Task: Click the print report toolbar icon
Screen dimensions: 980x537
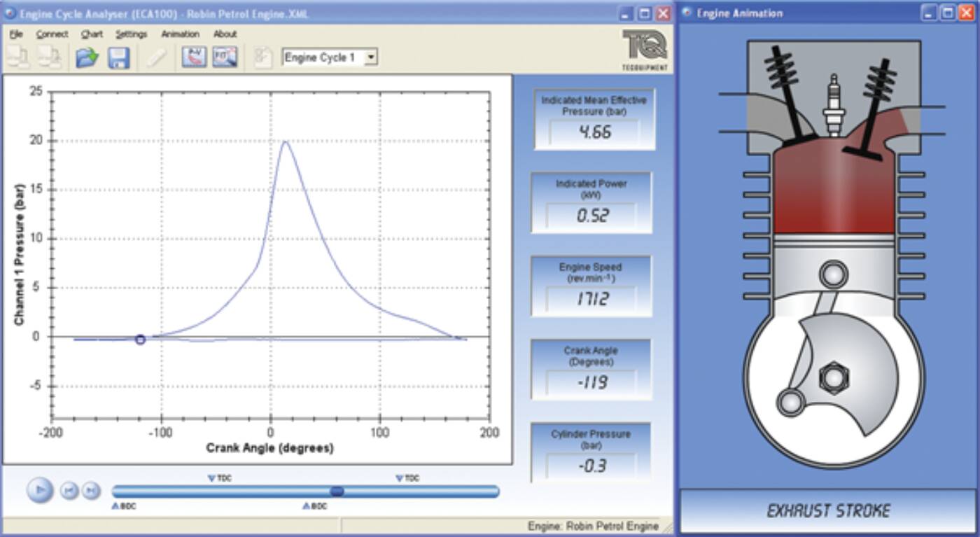Action: [263, 57]
